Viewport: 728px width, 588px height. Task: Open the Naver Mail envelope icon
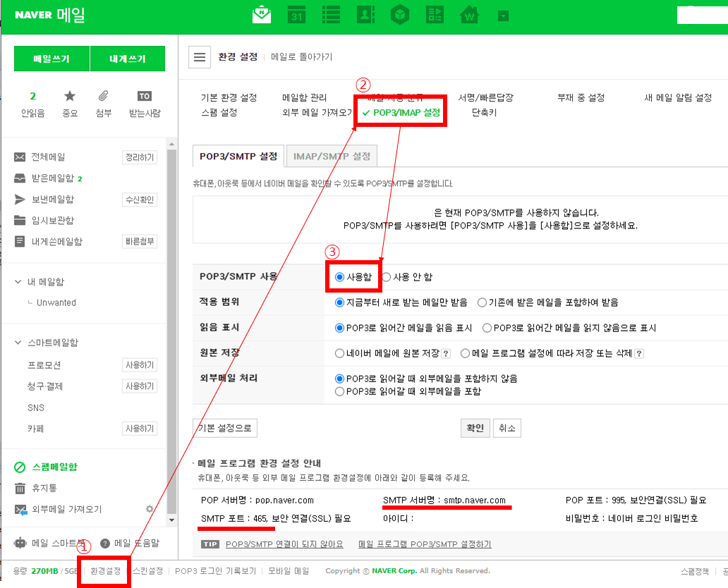[x=262, y=14]
